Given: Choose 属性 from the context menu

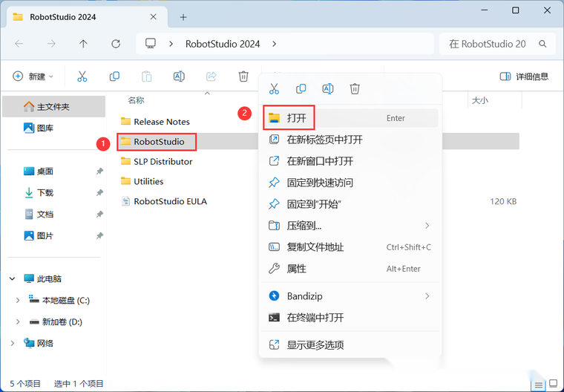Looking at the screenshot, I should pyautogui.click(x=350, y=269).
